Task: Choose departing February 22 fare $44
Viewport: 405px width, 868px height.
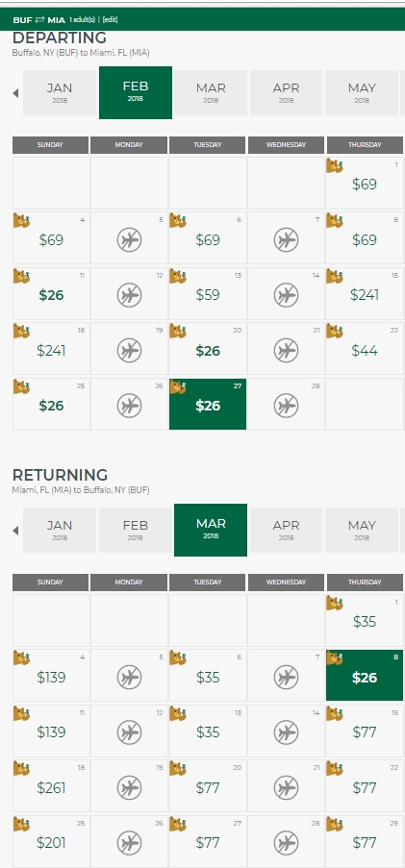Action: click(x=365, y=349)
